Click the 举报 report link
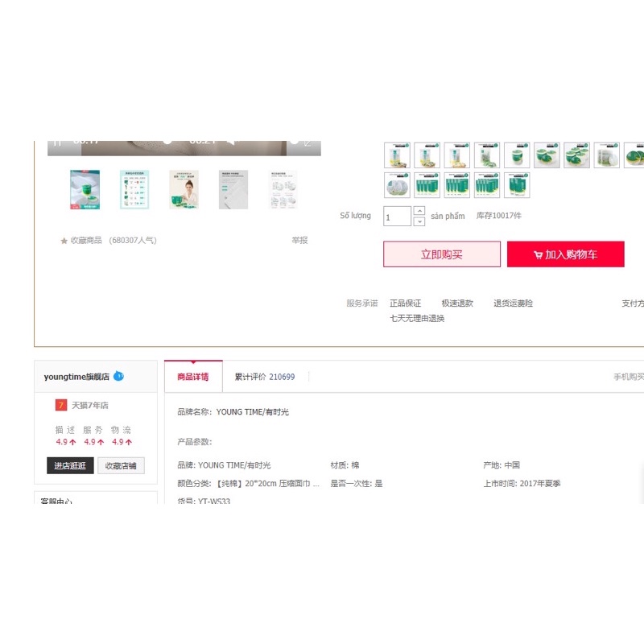The height and width of the screenshot is (644, 644). (299, 241)
